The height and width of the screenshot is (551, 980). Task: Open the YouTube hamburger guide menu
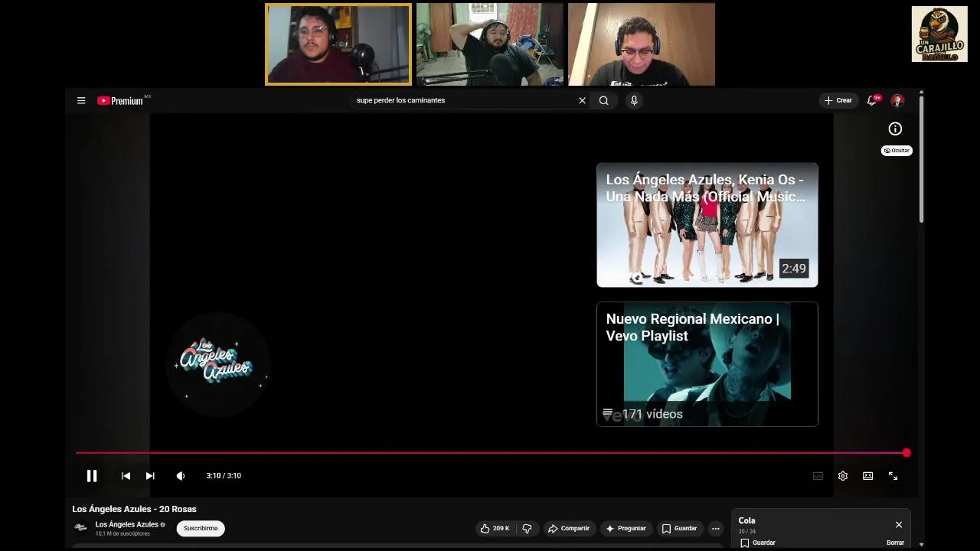80,100
